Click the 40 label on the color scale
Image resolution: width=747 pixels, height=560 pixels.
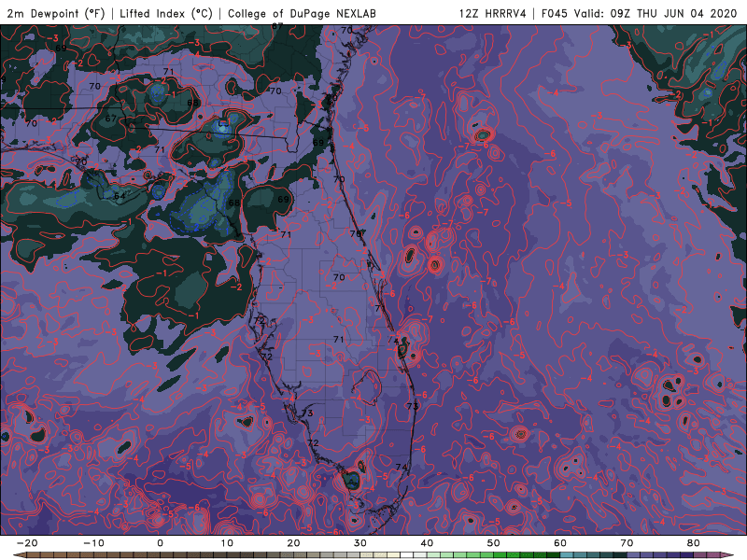point(427,543)
